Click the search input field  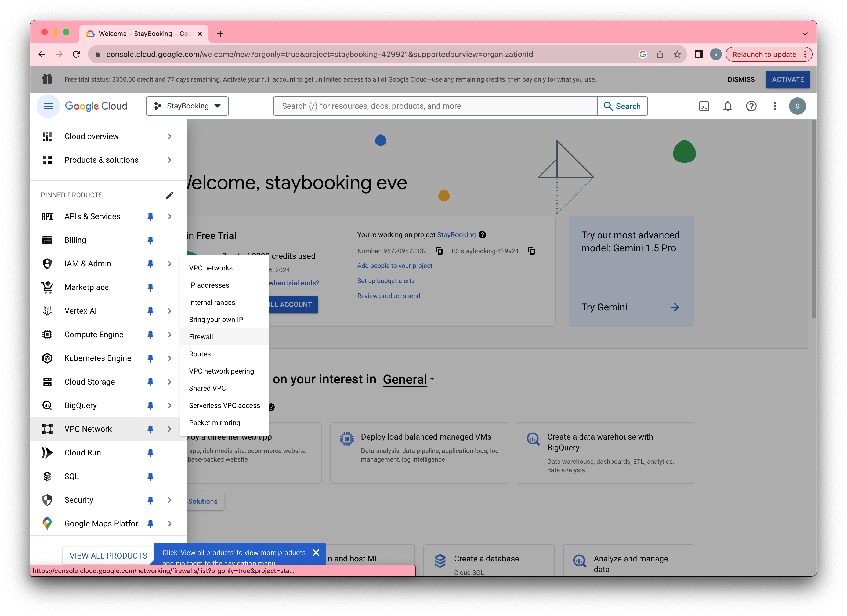(x=434, y=106)
